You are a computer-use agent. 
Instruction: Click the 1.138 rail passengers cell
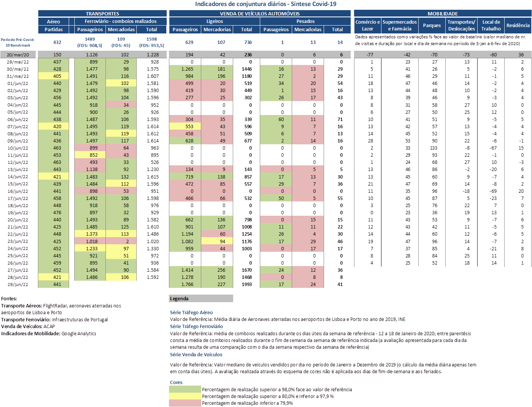[90, 169]
